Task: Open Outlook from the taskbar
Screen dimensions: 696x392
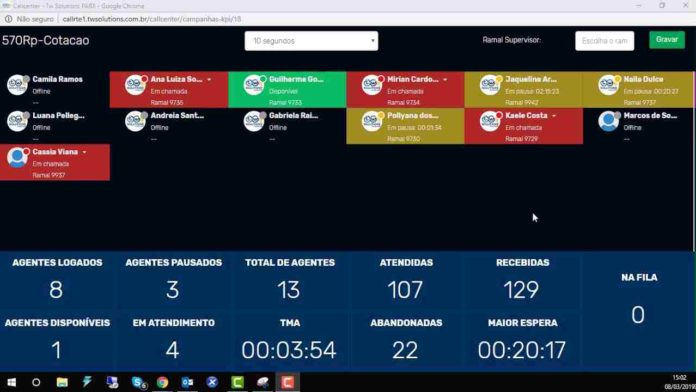Action: [x=187, y=382]
